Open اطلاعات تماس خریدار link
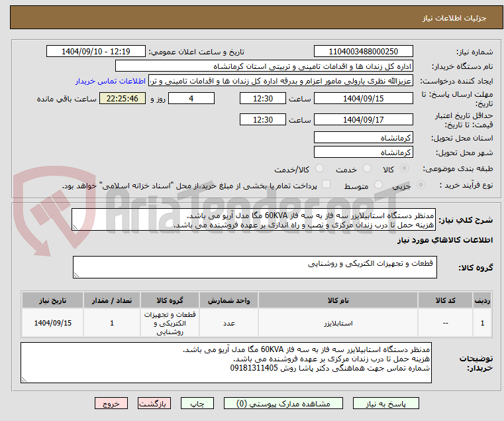 [x=111, y=81]
